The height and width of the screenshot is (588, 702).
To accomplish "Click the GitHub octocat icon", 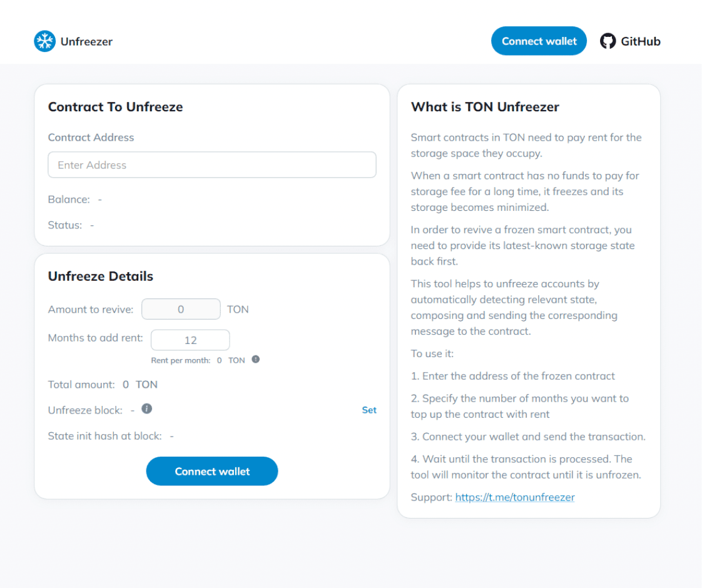I will (x=608, y=41).
